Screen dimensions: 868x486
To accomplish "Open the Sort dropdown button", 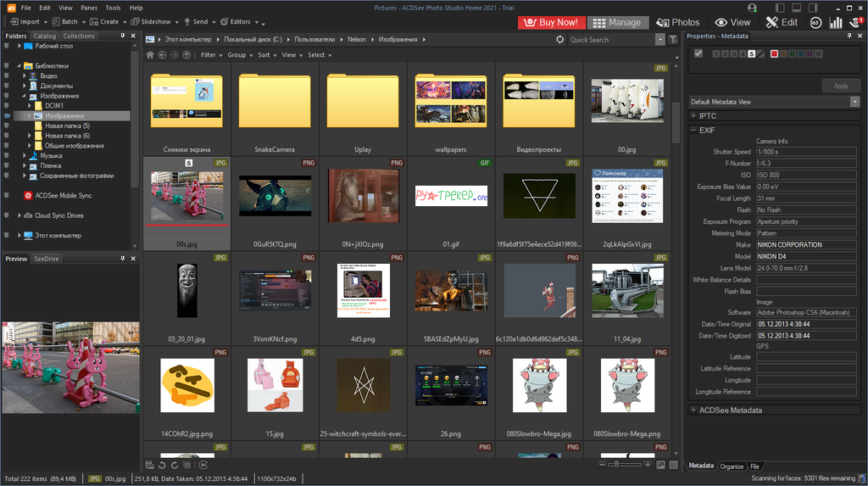I will (x=266, y=55).
